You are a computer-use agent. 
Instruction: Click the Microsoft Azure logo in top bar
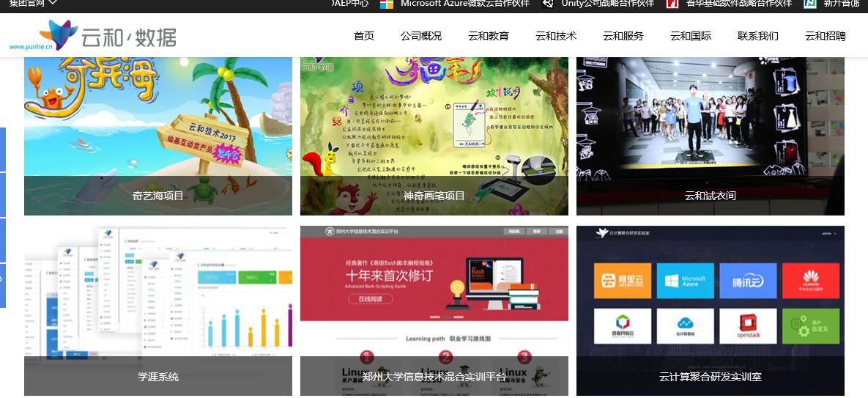[386, 4]
